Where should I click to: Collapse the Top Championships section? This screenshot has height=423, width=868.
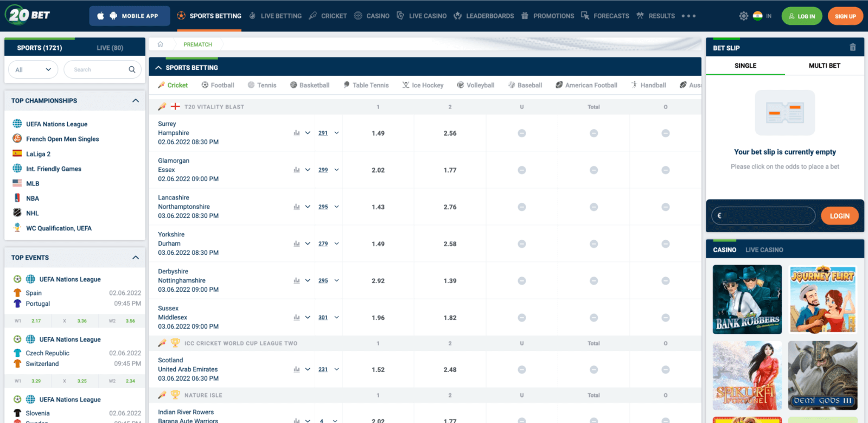pos(136,100)
